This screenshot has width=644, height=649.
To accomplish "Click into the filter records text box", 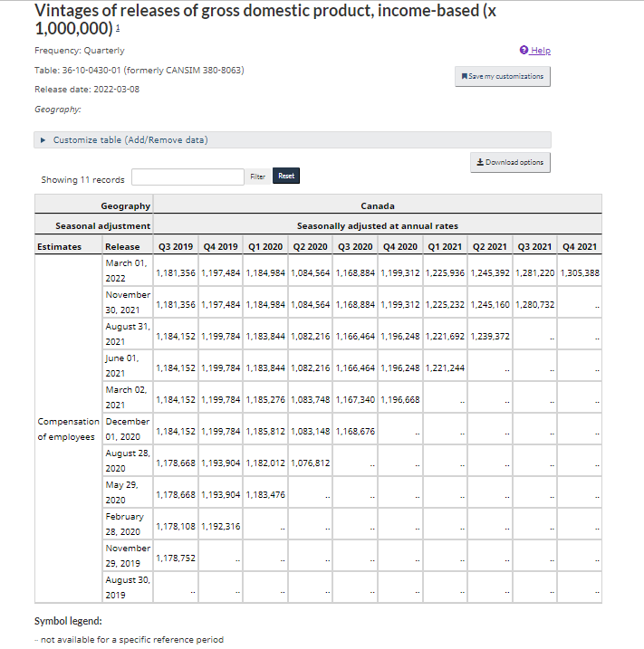I will (187, 177).
